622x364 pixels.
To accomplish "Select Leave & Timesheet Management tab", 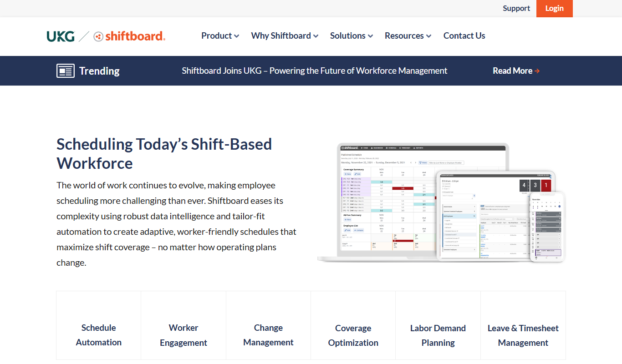I will (523, 325).
